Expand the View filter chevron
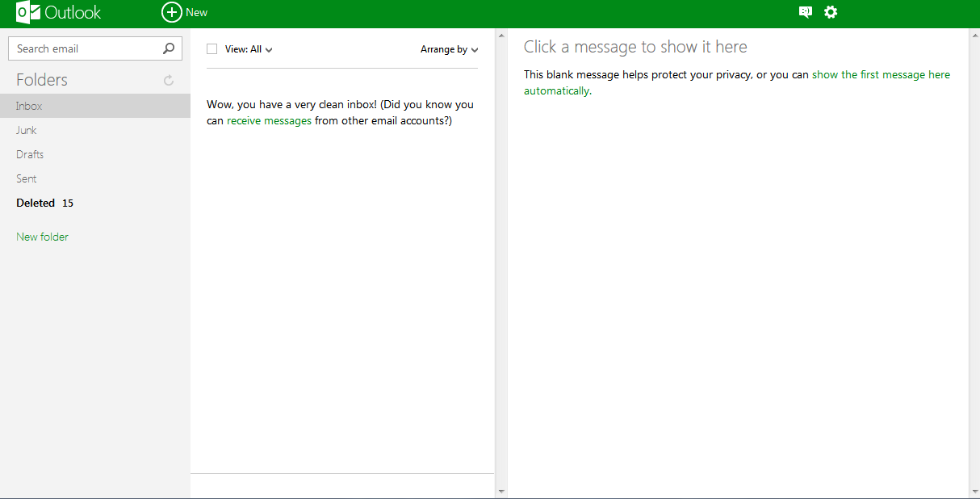Image resolution: width=980 pixels, height=499 pixels. (269, 49)
